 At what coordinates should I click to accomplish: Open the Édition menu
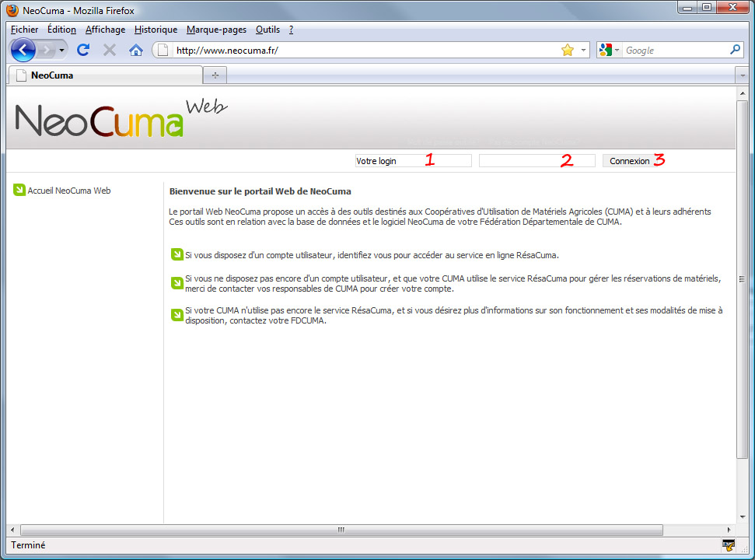pyautogui.click(x=61, y=30)
